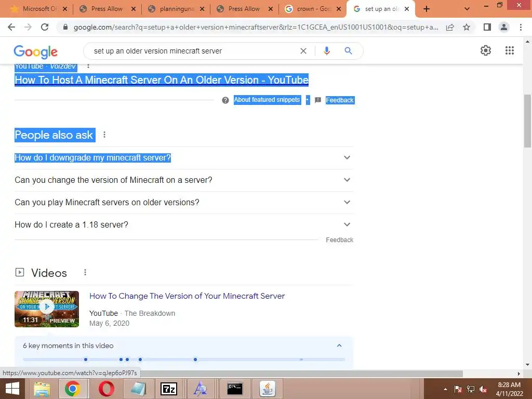Collapse the 6 key moments panel
The height and width of the screenshot is (399, 532).
tap(339, 345)
